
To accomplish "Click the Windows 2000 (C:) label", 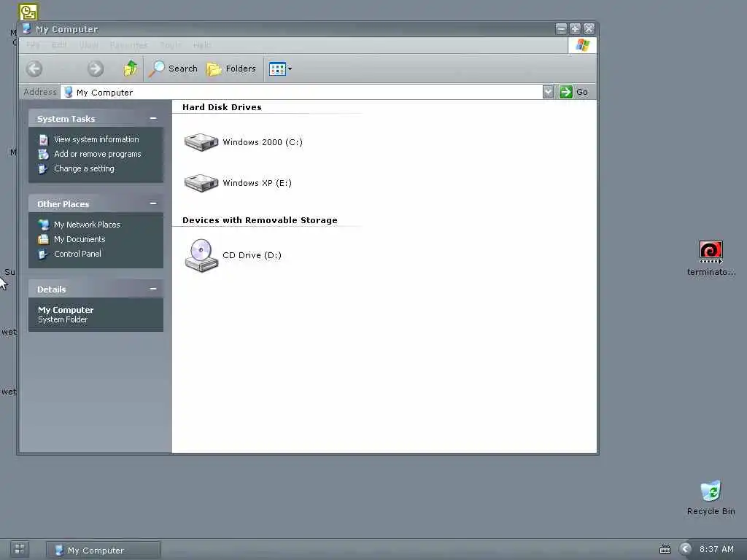I will coord(263,142).
